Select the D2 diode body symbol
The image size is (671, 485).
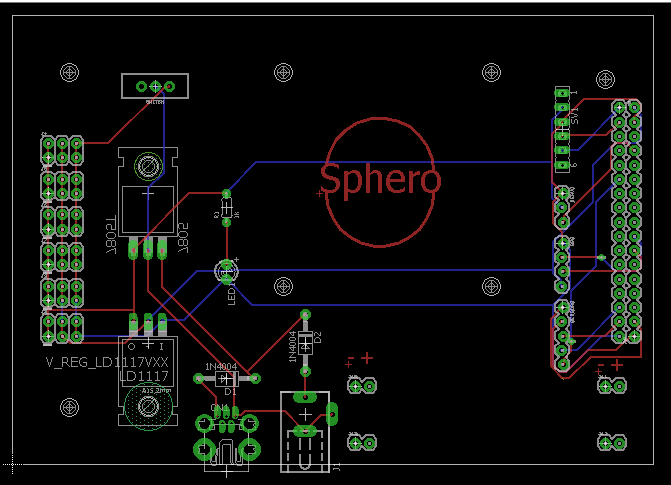[305, 344]
